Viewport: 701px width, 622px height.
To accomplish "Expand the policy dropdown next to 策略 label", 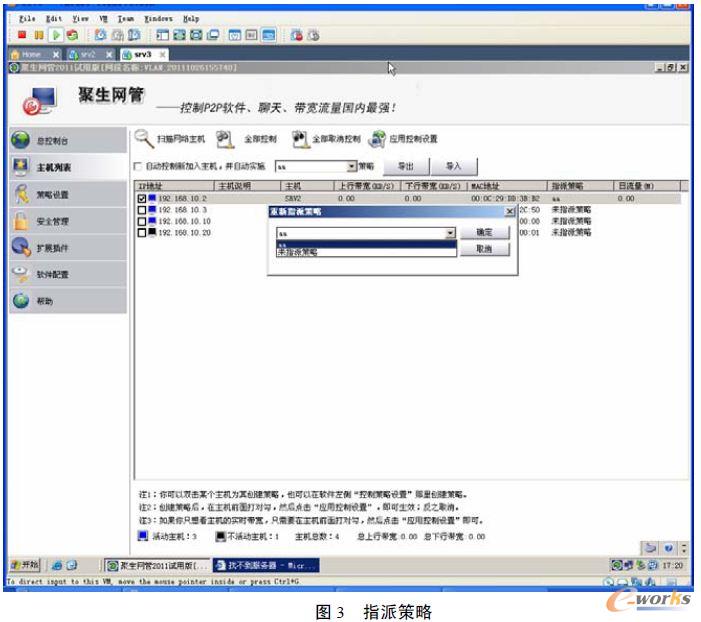I will tap(352, 166).
